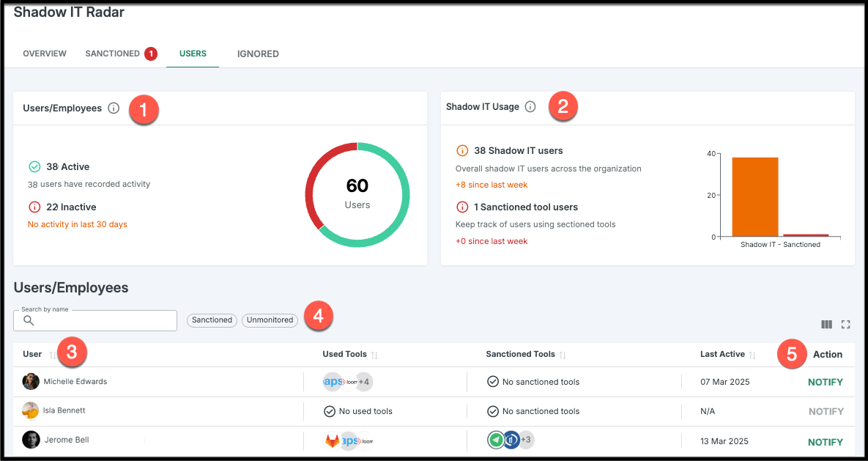Sort table by Last Active column
Viewport: 868px width, 461px height.
752,355
